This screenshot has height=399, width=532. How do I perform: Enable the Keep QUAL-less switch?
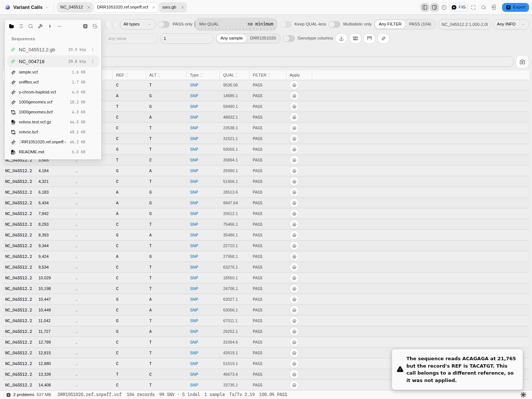tap(286, 24)
